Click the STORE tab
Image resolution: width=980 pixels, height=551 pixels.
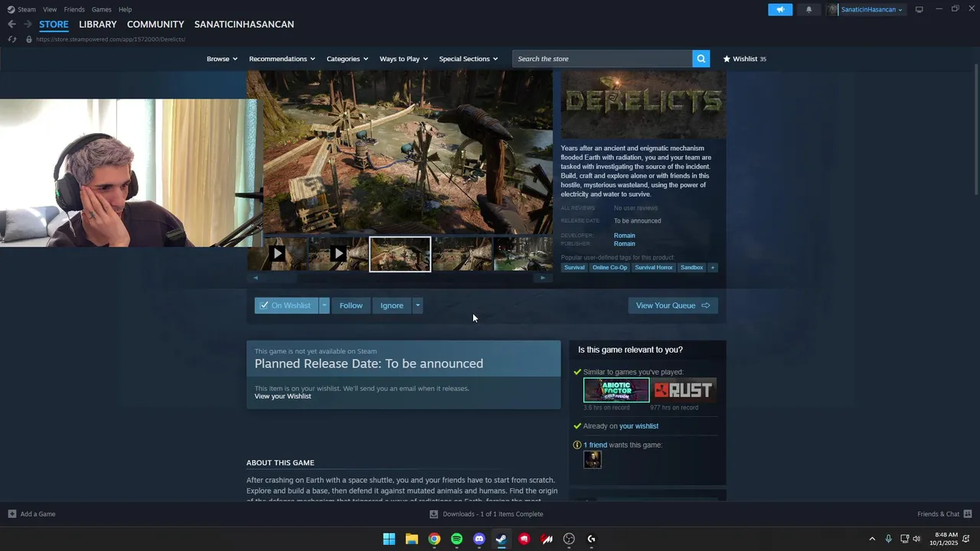(x=54, y=24)
